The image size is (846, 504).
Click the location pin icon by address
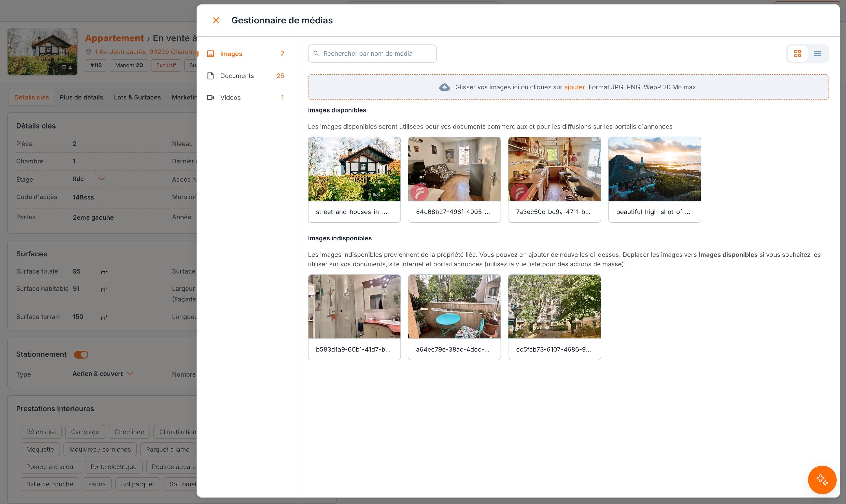point(88,52)
